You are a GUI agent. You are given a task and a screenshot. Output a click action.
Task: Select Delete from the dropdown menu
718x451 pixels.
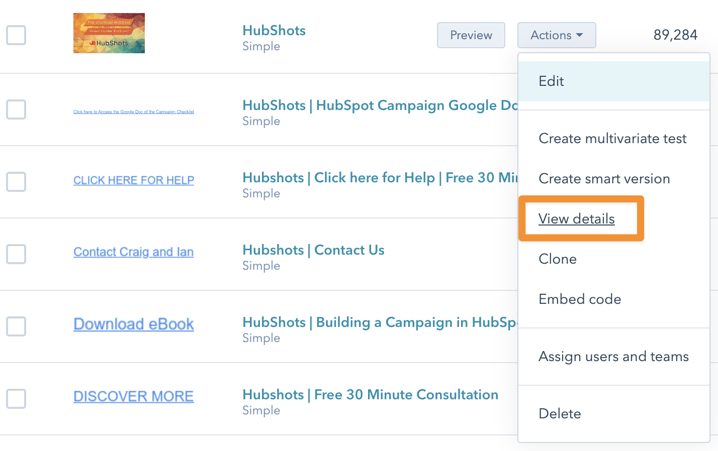pos(559,413)
